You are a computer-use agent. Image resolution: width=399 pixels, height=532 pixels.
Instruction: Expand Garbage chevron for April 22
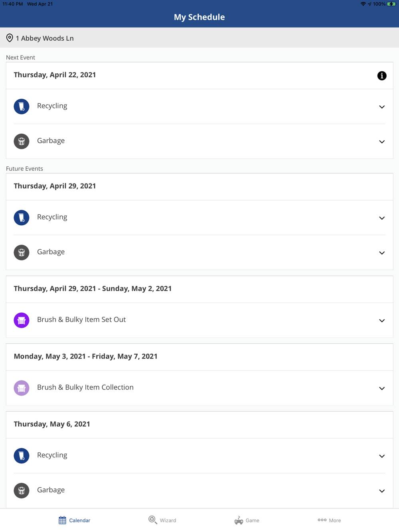[x=382, y=142]
